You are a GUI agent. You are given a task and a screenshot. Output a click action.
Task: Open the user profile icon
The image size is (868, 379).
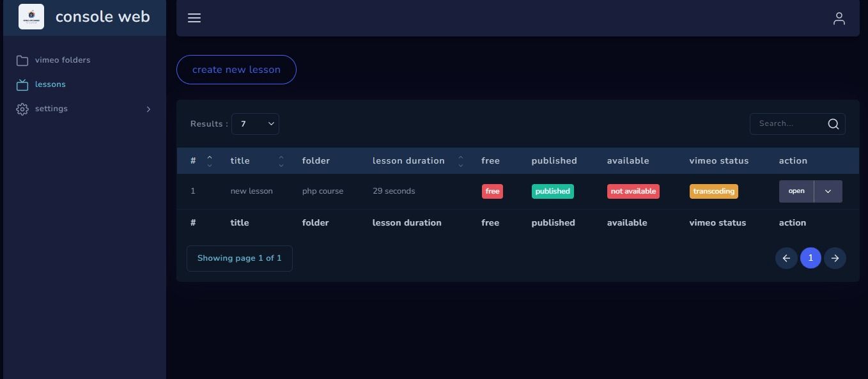839,19
